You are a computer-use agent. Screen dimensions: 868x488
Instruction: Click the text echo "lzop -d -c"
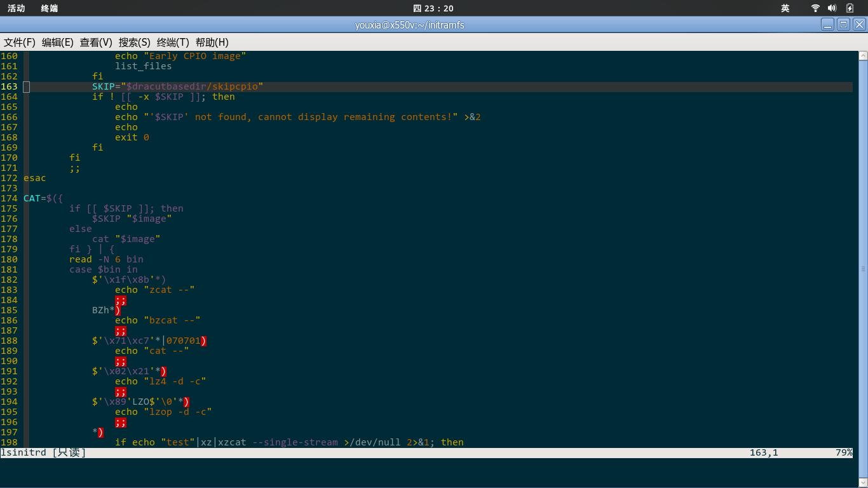click(163, 412)
